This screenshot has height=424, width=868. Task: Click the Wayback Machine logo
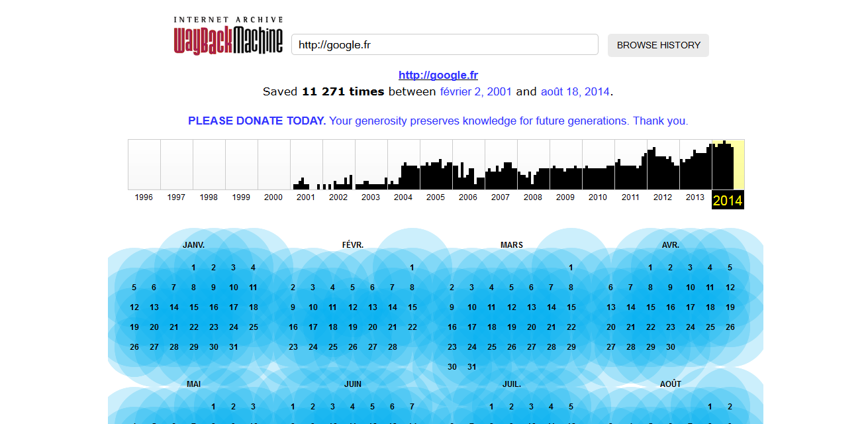point(228,36)
